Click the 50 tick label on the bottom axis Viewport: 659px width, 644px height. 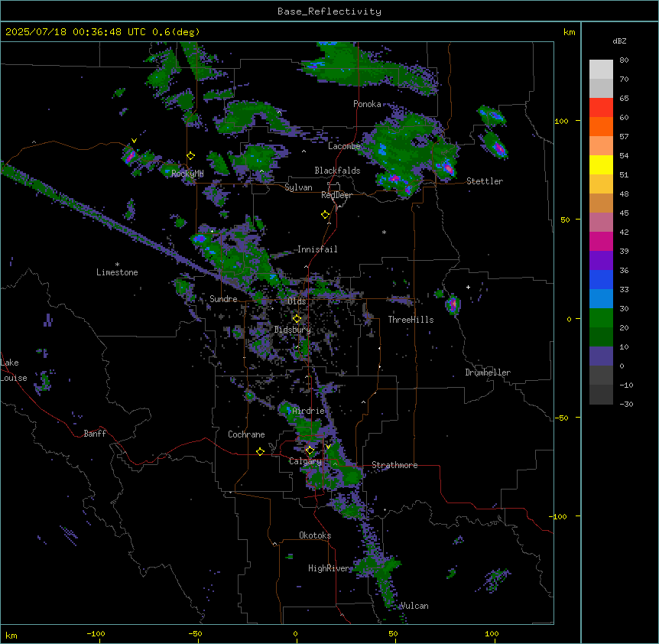click(393, 633)
